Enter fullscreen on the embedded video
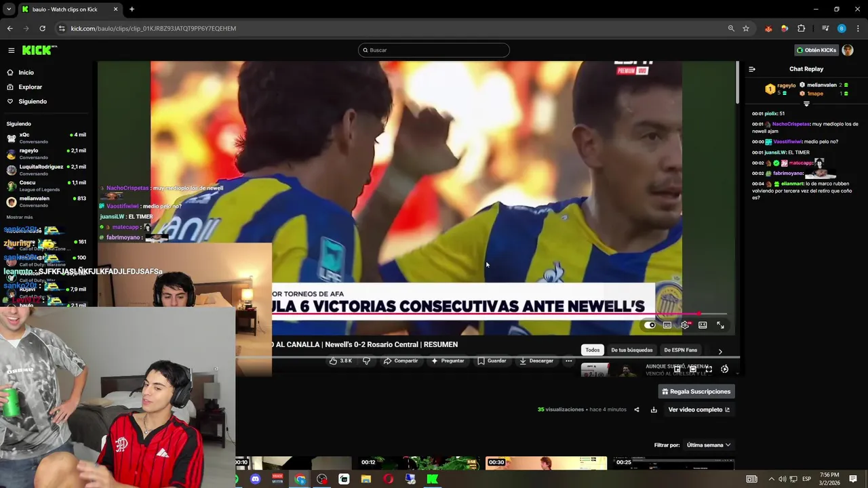The height and width of the screenshot is (488, 868). (x=720, y=325)
